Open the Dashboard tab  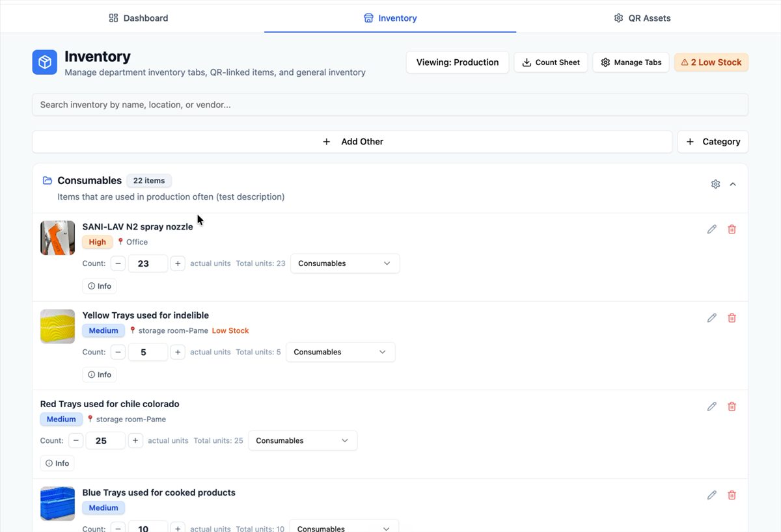click(x=138, y=18)
